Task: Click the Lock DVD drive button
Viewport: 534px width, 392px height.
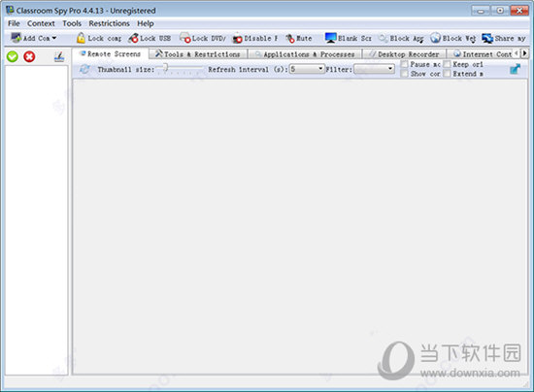Action: pos(203,38)
